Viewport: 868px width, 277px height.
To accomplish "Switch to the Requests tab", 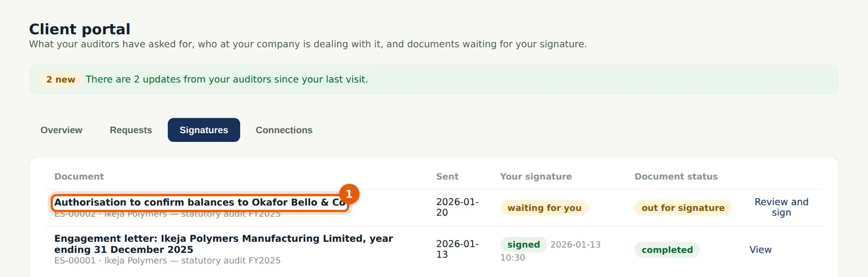I will [x=131, y=130].
